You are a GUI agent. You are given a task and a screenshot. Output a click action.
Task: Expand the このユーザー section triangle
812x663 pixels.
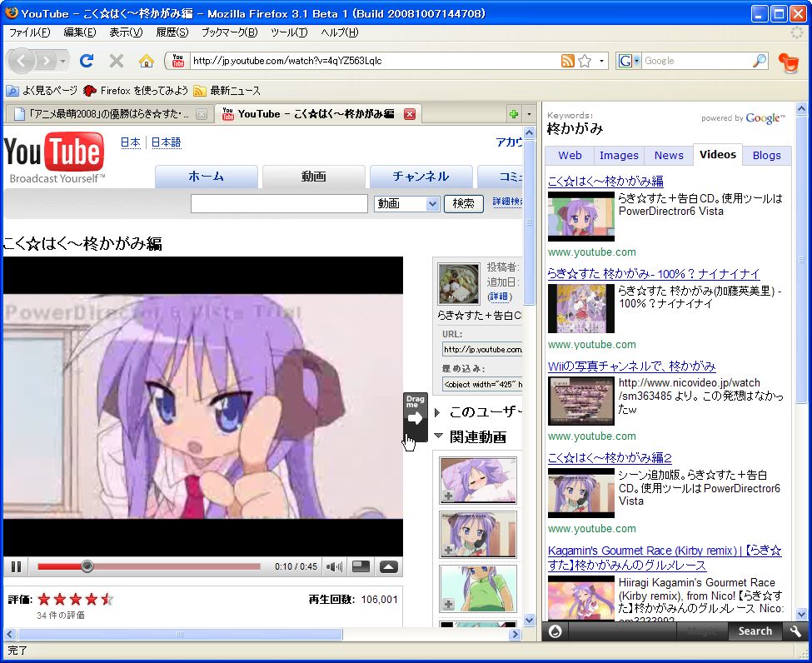pos(437,412)
